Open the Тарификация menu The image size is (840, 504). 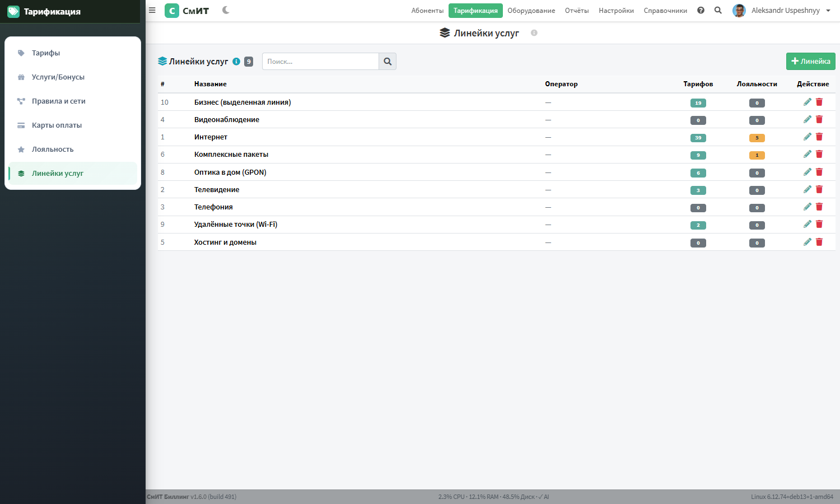[x=475, y=11]
